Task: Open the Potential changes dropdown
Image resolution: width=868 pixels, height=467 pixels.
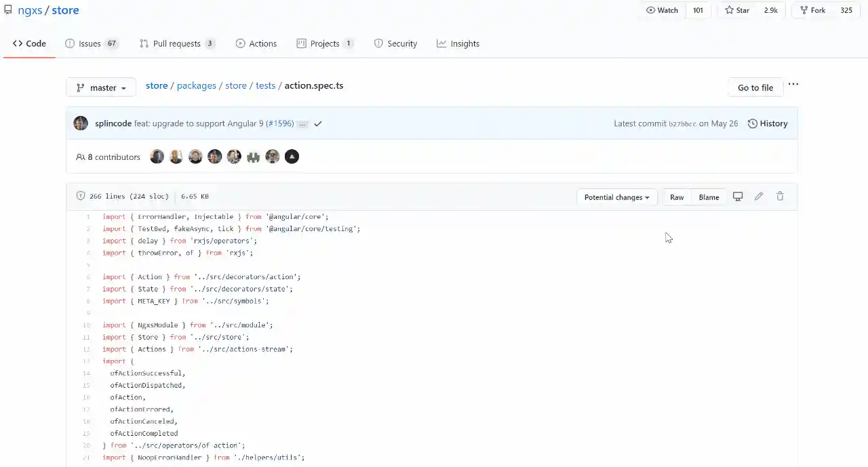Action: tap(617, 197)
